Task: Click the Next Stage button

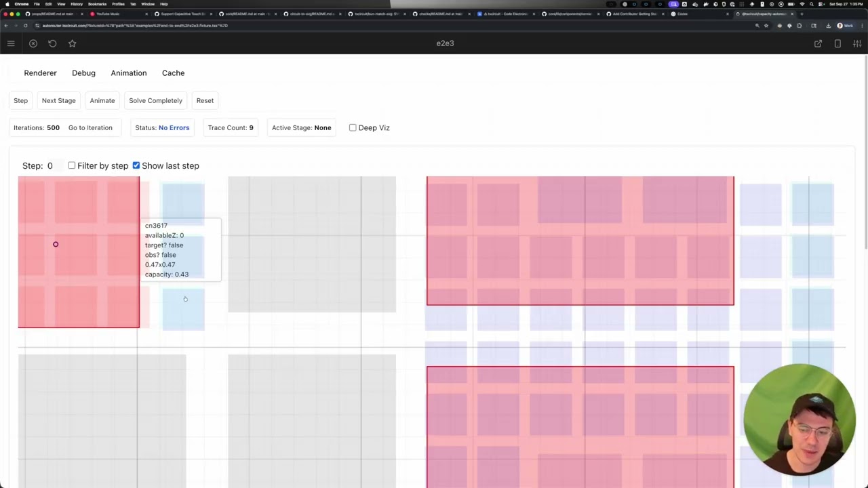Action: [58, 100]
